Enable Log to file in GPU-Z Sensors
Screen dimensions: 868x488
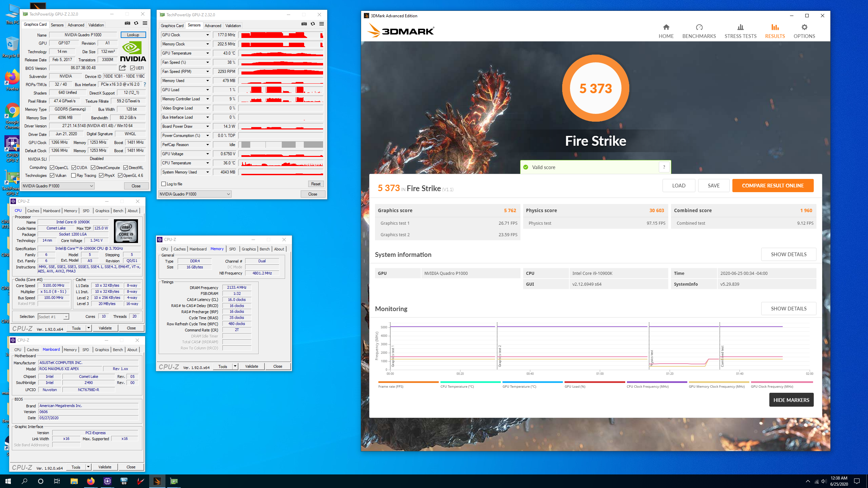(x=164, y=184)
